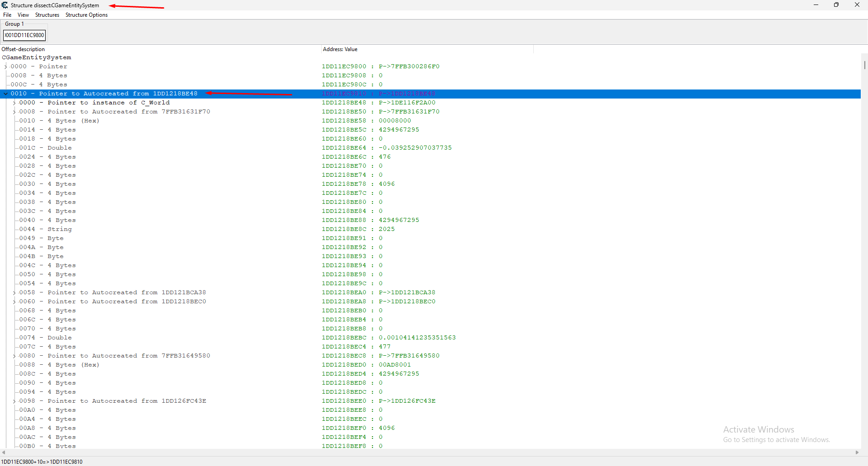Click the Cheat Engine icon in title bar
Screen dimensions: 868x466
pos(5,5)
